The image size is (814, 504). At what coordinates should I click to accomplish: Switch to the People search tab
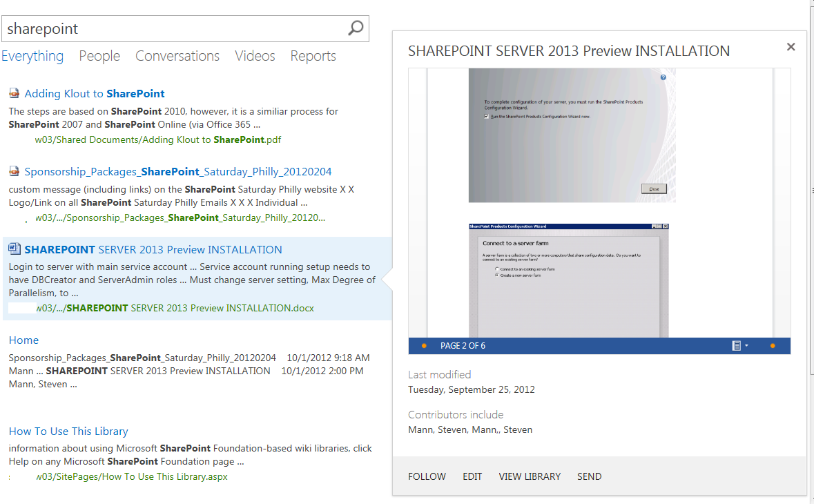(99, 56)
